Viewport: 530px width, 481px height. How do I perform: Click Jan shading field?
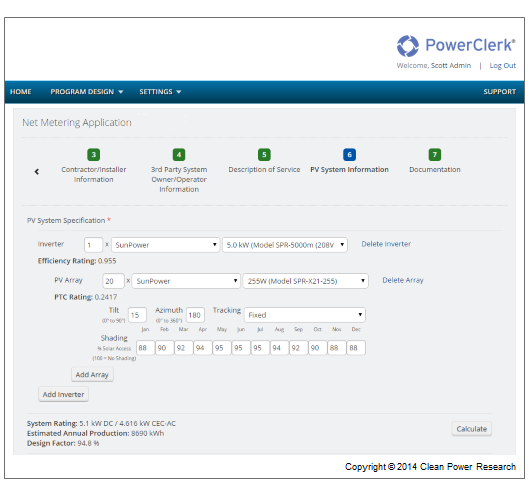pos(146,348)
